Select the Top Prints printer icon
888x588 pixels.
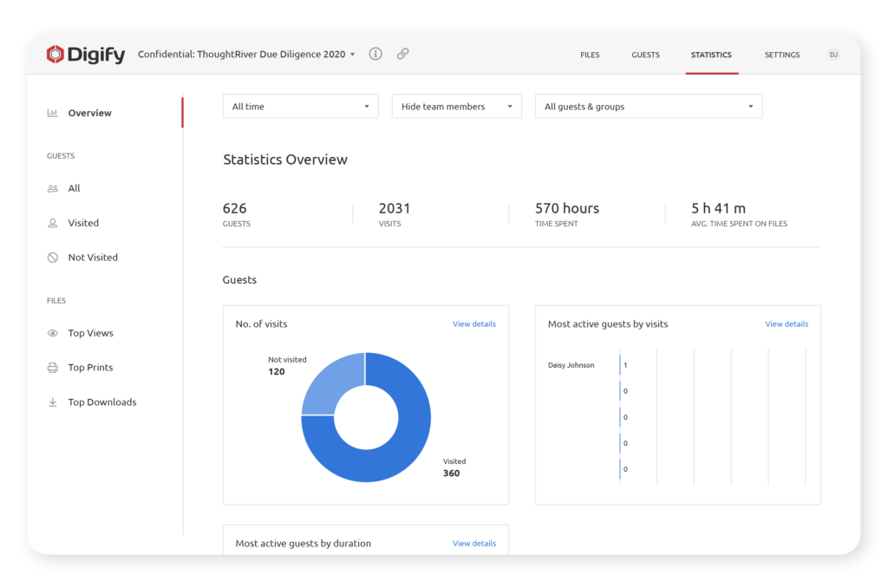[53, 368]
